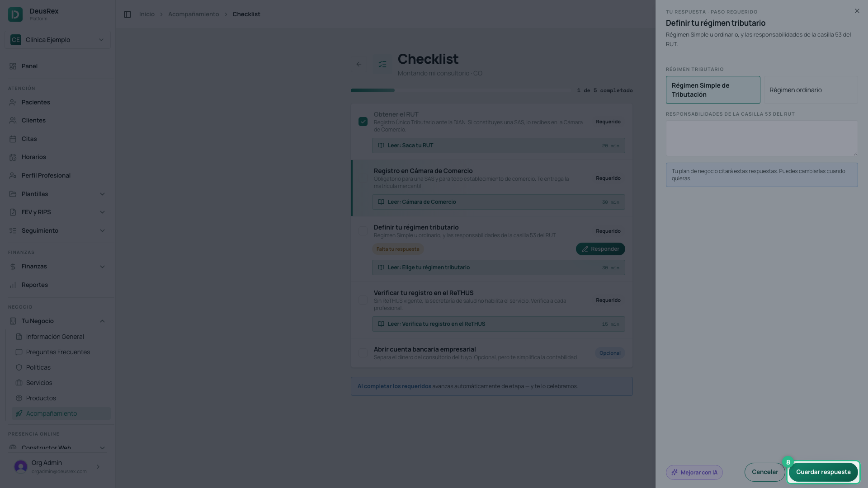Viewport: 868px width, 488px height.
Task: Click the Acompañamiento rocket icon
Action: tap(19, 413)
